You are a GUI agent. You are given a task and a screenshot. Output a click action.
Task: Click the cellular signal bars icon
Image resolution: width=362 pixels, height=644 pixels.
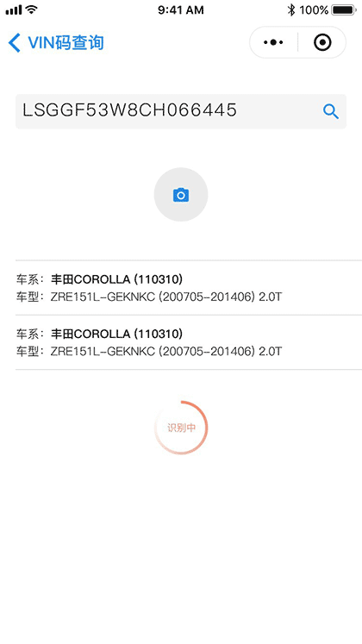[x=14, y=9]
